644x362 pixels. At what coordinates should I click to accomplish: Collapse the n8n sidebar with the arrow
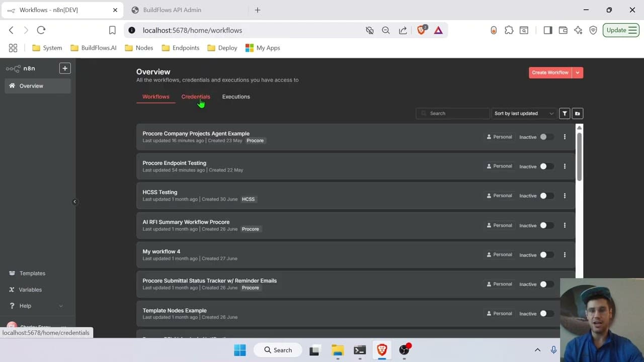[74, 202]
